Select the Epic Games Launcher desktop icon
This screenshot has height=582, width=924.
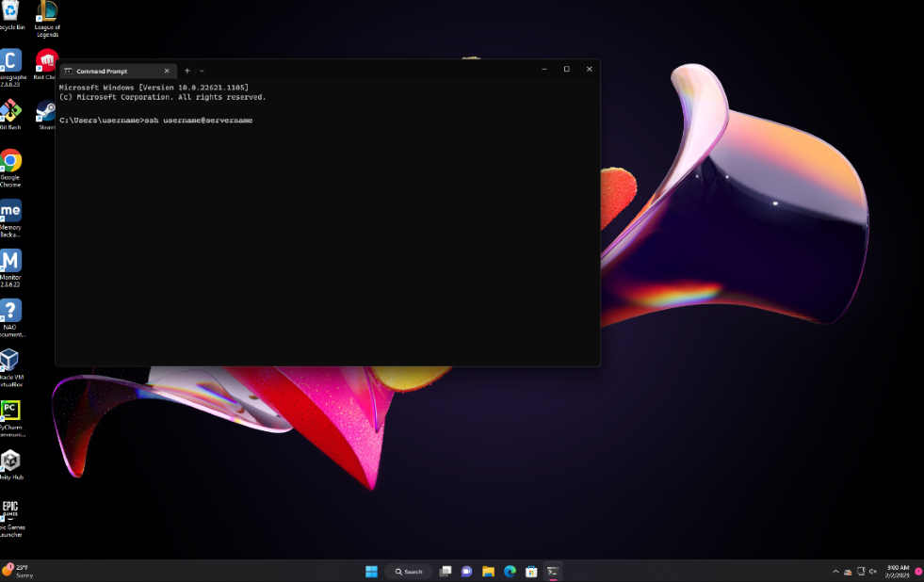pos(11,519)
